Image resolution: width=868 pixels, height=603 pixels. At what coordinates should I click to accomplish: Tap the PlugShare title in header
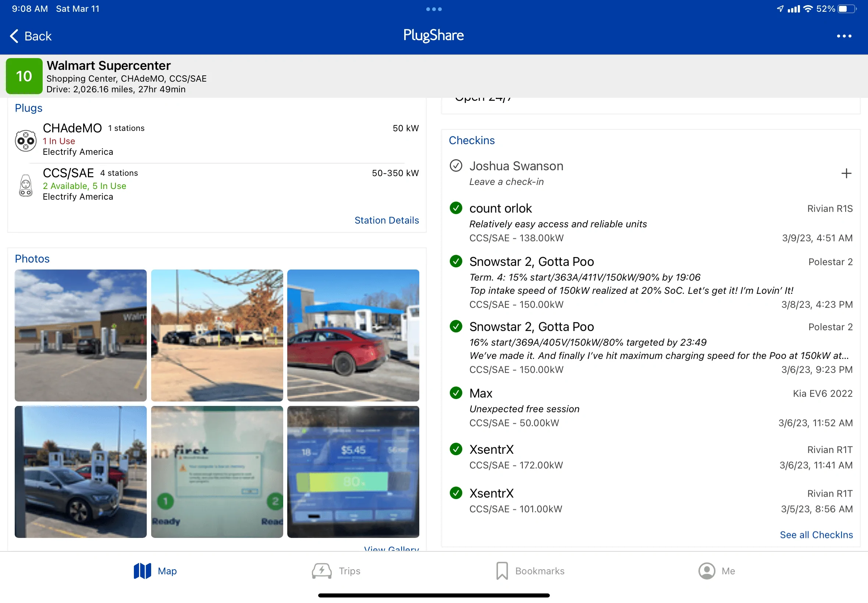tap(433, 36)
